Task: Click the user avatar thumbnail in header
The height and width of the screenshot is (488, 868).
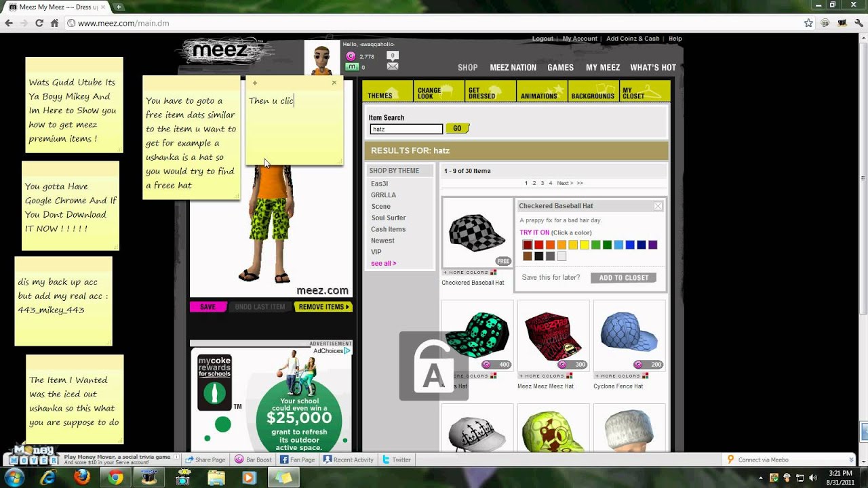Action: point(322,58)
